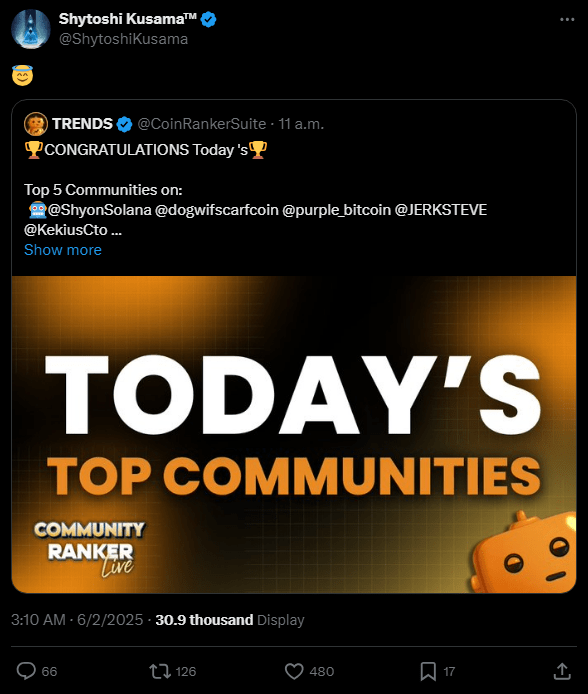Like the post with heart icon
The width and height of the screenshot is (588, 694).
coord(294,671)
